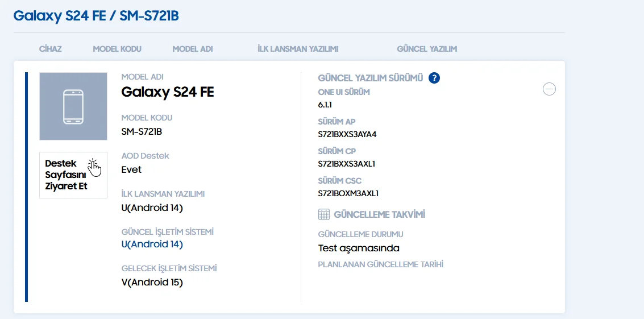
Task: Click the page title Galaxy S24 FE / SM-S721B
Action: [96, 15]
